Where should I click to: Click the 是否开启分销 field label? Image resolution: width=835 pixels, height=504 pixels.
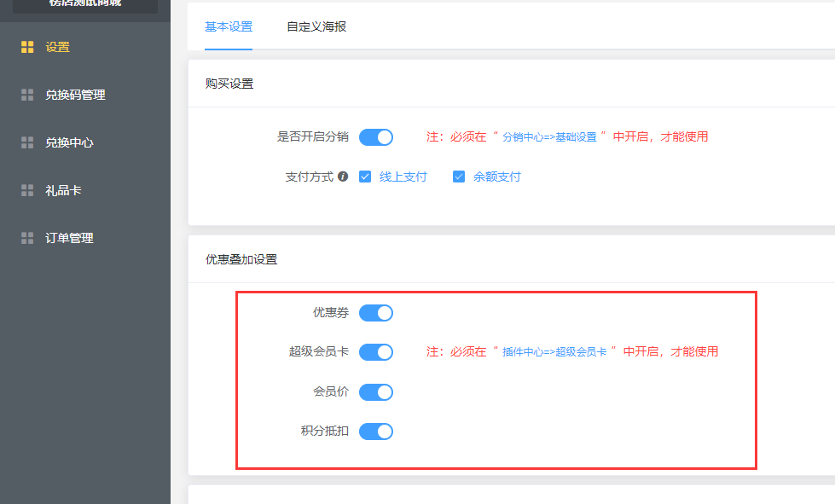coord(313,136)
